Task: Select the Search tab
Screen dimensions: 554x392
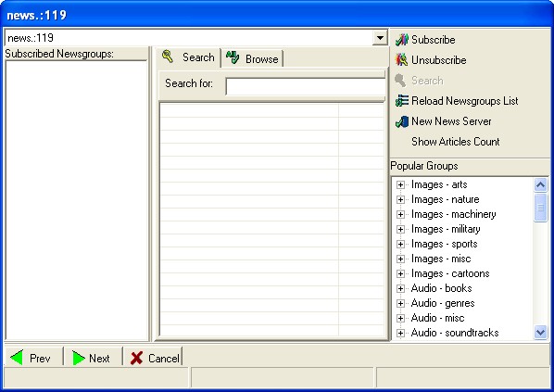Action: point(189,57)
